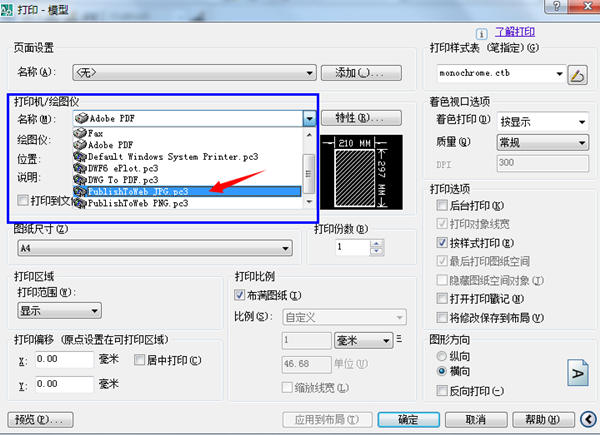Click the collapse dialog arrow icon
600x435 pixels.
tap(588, 419)
